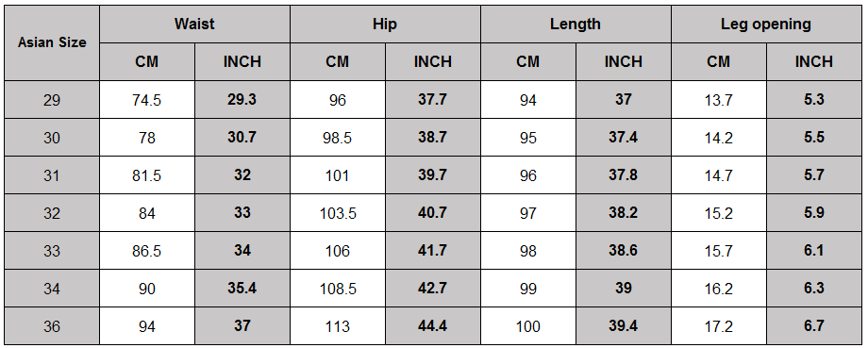Viewport: 868px width, 348px height.
Task: Click waist value 86.5 cm
Action: 147,251
